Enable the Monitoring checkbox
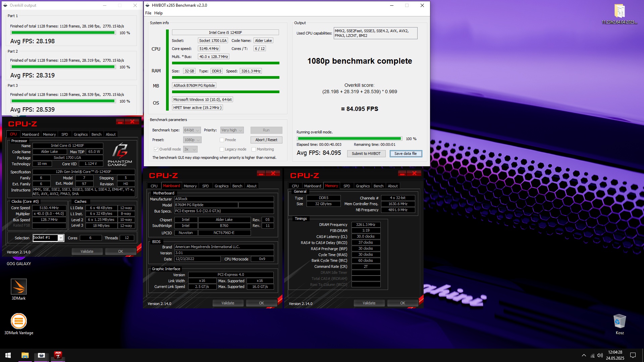Screen dimensions: 644x362 [254, 149]
